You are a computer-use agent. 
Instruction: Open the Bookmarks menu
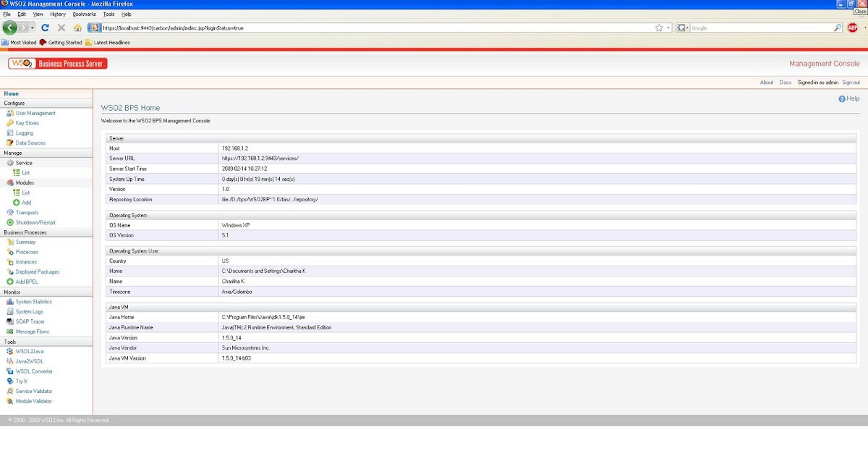pos(85,14)
